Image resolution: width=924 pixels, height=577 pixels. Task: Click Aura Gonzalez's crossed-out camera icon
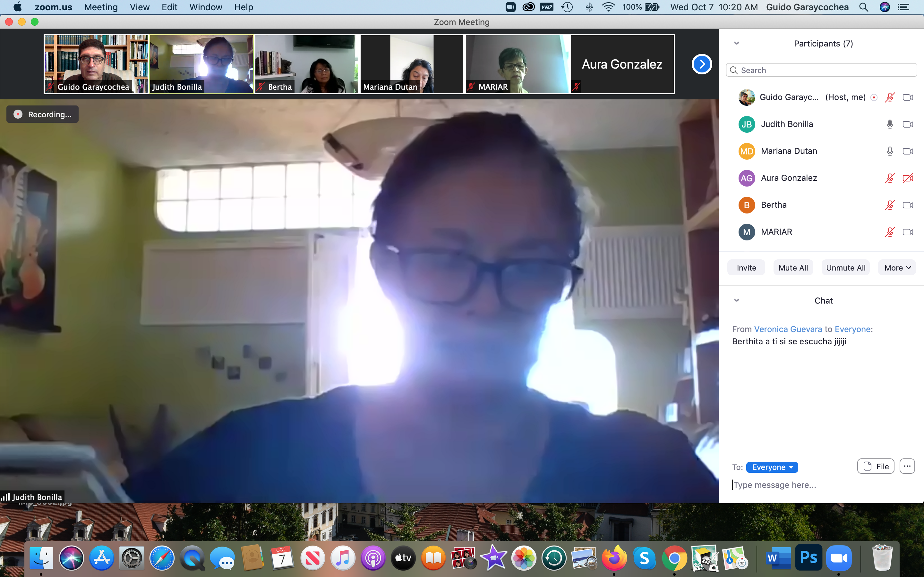(908, 178)
